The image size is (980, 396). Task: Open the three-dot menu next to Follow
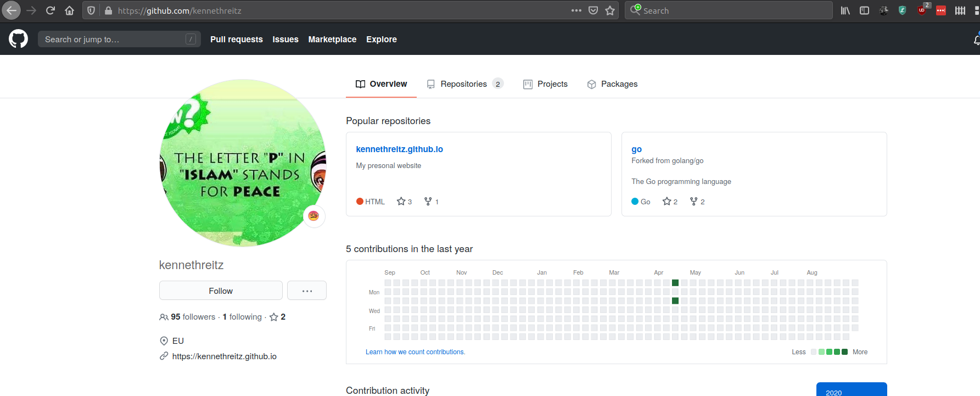coord(307,291)
